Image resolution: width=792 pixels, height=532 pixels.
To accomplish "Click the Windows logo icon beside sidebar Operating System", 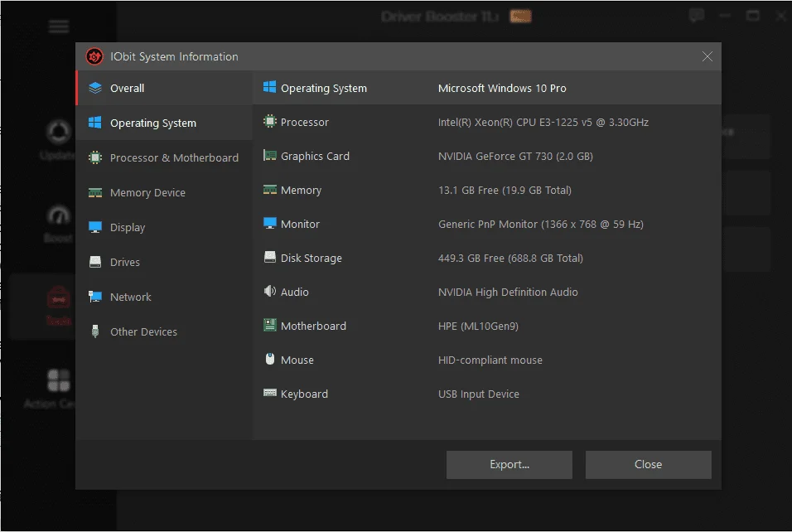I will (95, 123).
